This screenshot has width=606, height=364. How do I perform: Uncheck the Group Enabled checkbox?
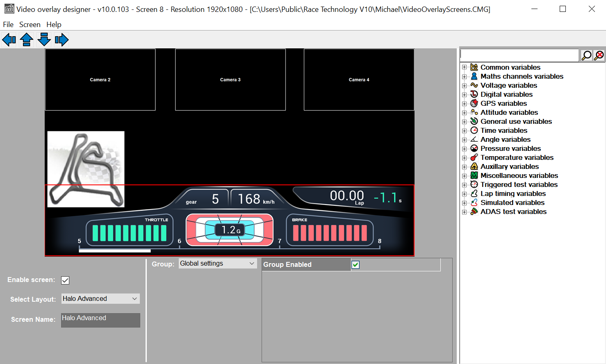point(355,265)
